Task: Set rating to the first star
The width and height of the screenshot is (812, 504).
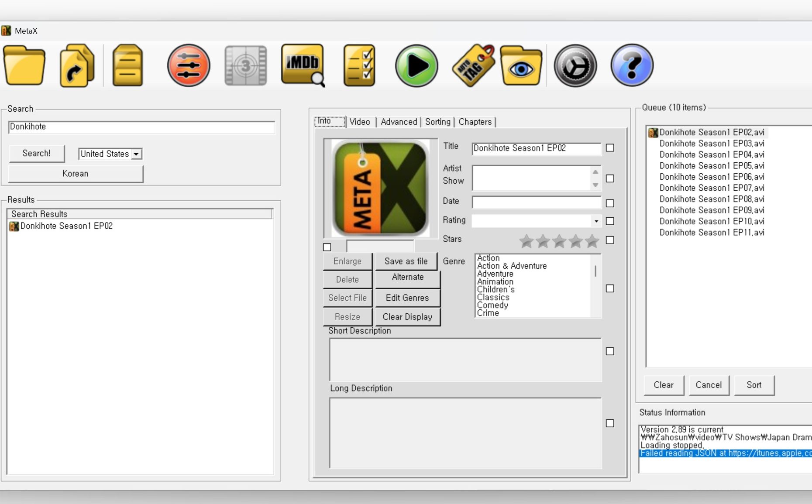Action: click(x=526, y=241)
